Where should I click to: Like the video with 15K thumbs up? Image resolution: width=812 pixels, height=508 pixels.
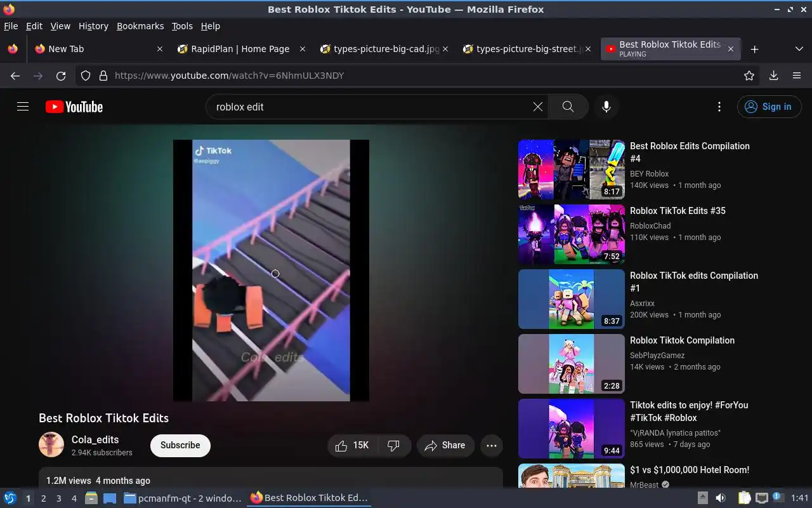tap(353, 446)
